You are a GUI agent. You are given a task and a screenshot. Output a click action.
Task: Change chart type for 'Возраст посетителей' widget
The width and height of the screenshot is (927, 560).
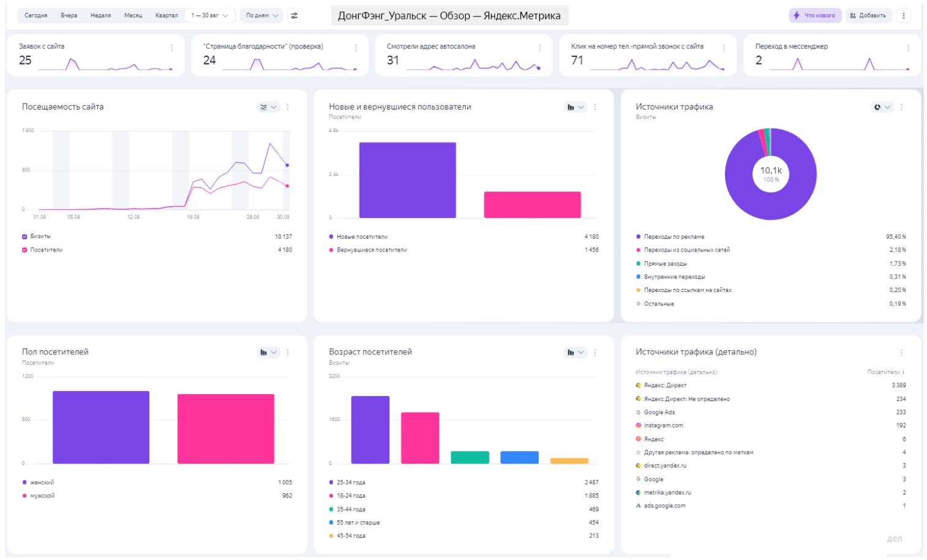574,353
